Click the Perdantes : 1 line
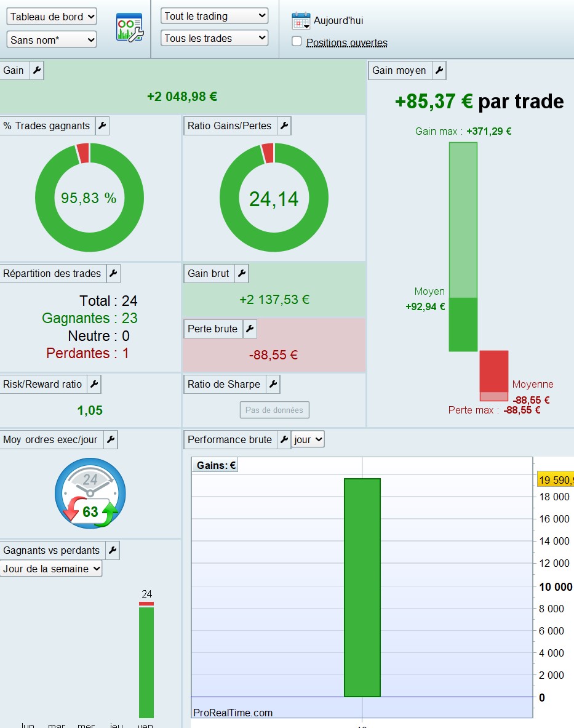Image resolution: width=574 pixels, height=728 pixels. point(87,353)
